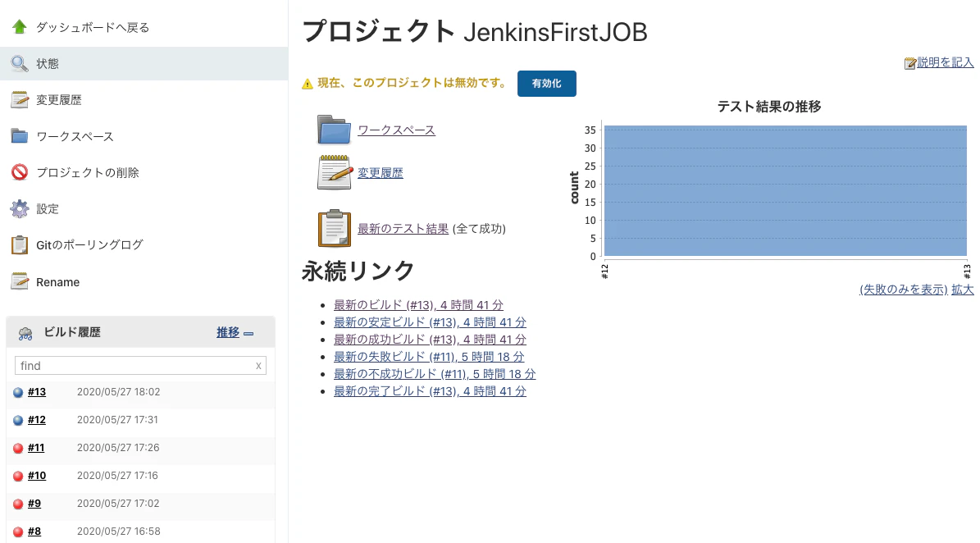Click timestamp 2020/05/27 17:26

[x=118, y=447]
